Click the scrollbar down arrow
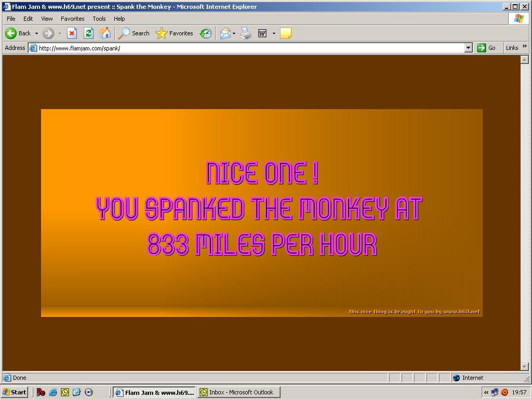532x399 pixels. pyautogui.click(x=525, y=367)
